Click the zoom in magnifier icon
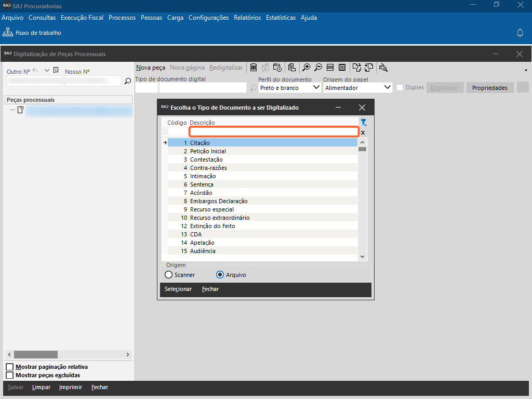This screenshot has width=532, height=399. pyautogui.click(x=307, y=68)
